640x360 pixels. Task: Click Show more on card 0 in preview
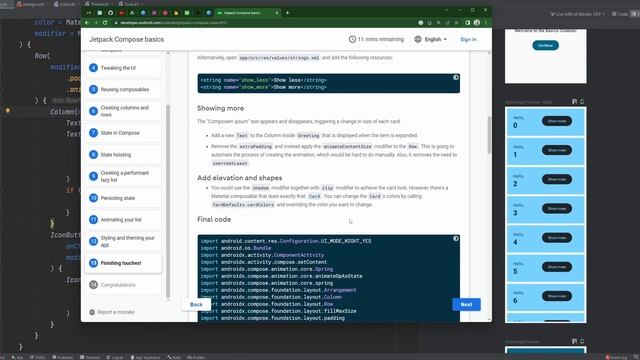(557, 121)
